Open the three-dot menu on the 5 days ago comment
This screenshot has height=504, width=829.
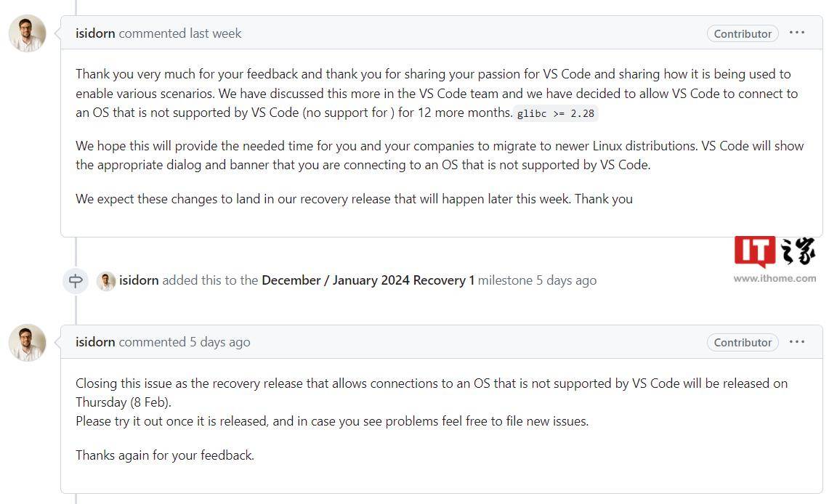tap(797, 342)
